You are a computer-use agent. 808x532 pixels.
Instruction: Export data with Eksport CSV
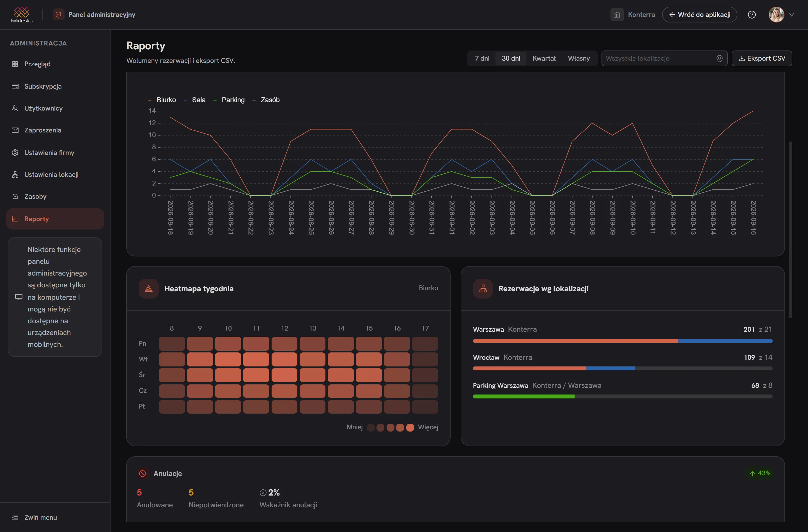tap(761, 58)
